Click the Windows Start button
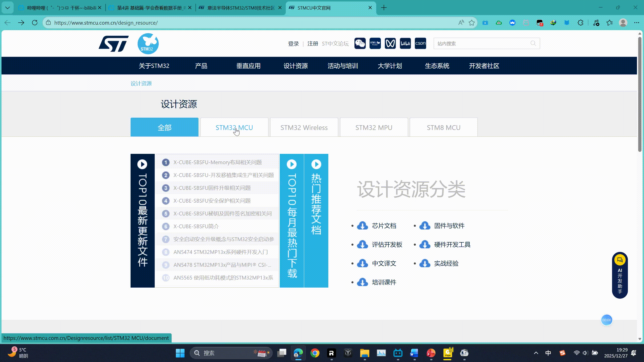The height and width of the screenshot is (362, 644). pos(180,353)
